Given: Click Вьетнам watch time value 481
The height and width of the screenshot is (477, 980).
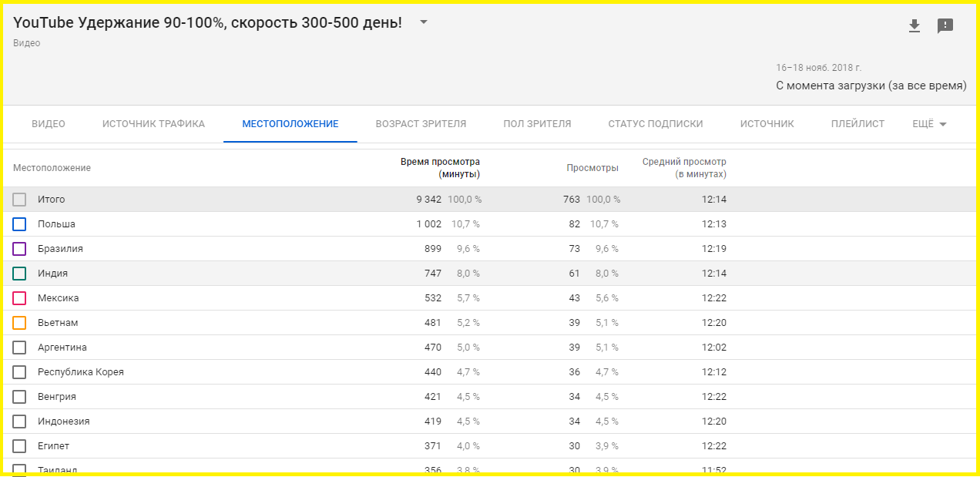Looking at the screenshot, I should click(433, 323).
